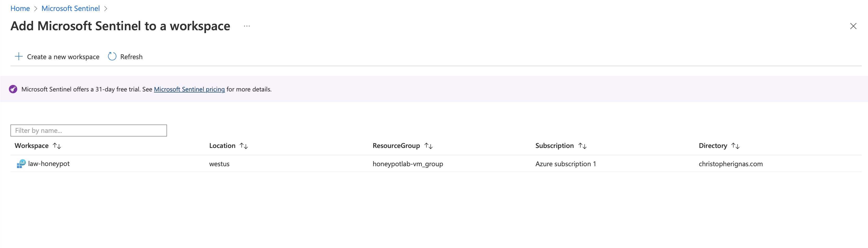
Task: Sort by ResourceGroup column arrows
Action: pyautogui.click(x=429, y=146)
